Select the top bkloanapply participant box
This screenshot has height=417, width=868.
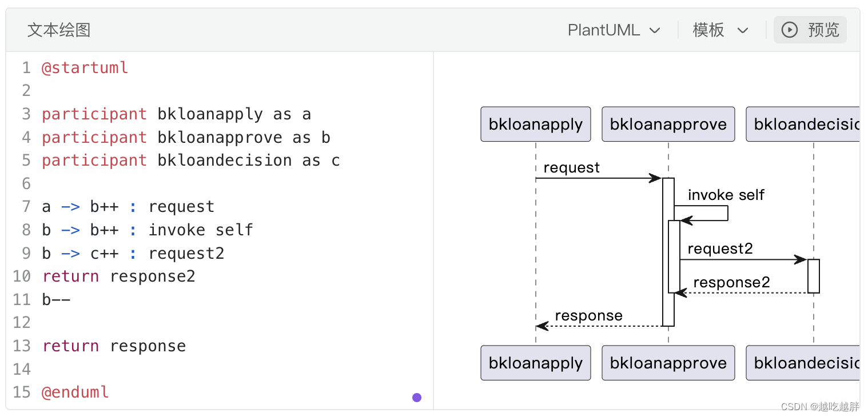click(535, 124)
